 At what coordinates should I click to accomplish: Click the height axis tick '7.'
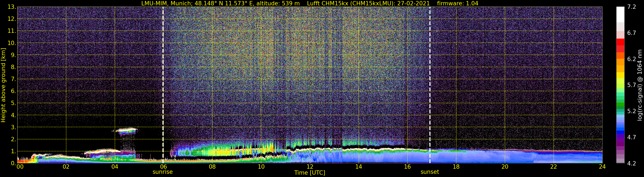tap(13, 79)
